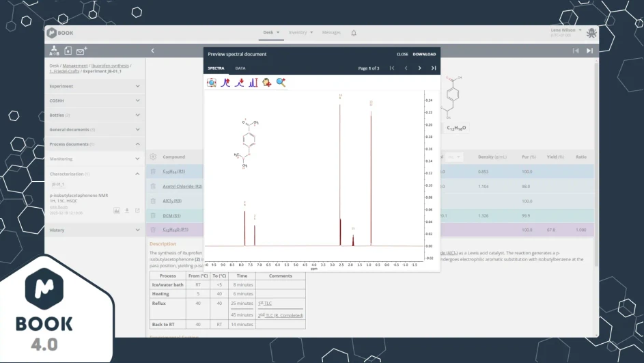Download the p-isobutylacetophenone NMR file
644x363 pixels.
coord(127,211)
